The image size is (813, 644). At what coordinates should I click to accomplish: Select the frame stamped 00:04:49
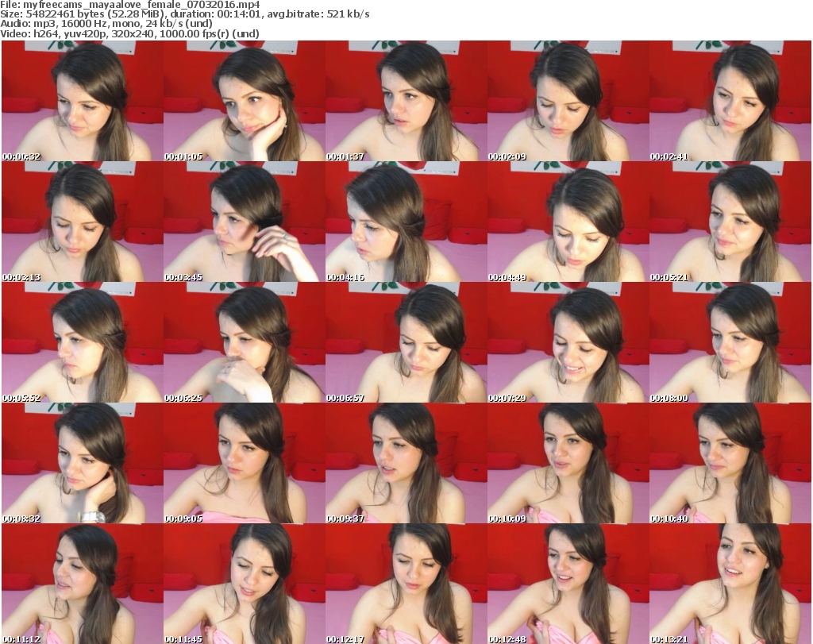point(568,222)
